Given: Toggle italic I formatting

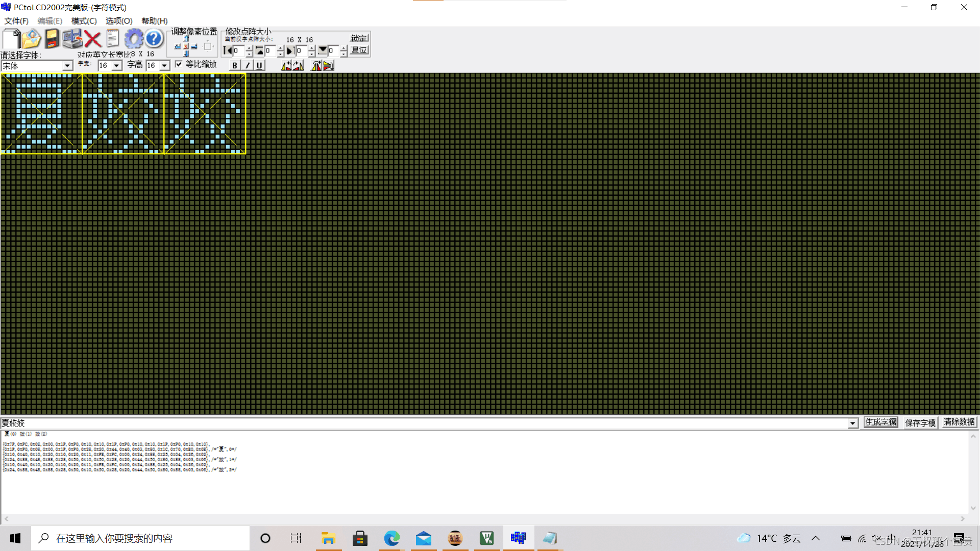Looking at the screenshot, I should click(x=248, y=65).
